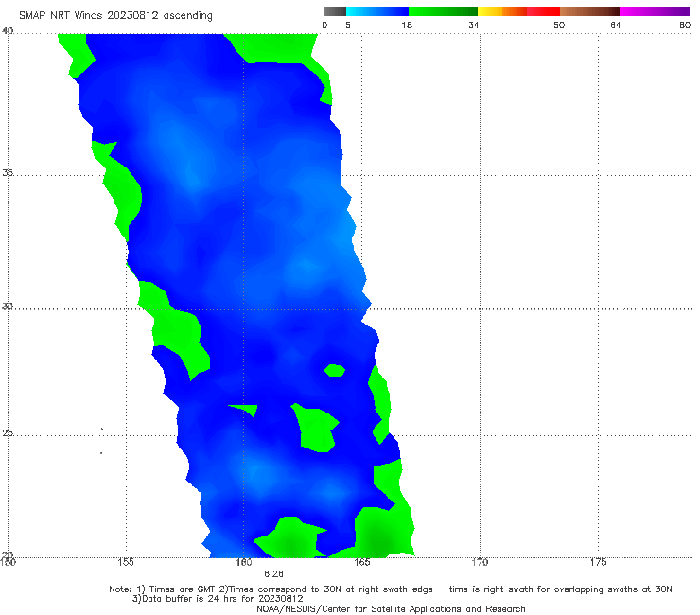700x615 pixels.
Task: Click the longitude label '175'
Action: (x=598, y=562)
